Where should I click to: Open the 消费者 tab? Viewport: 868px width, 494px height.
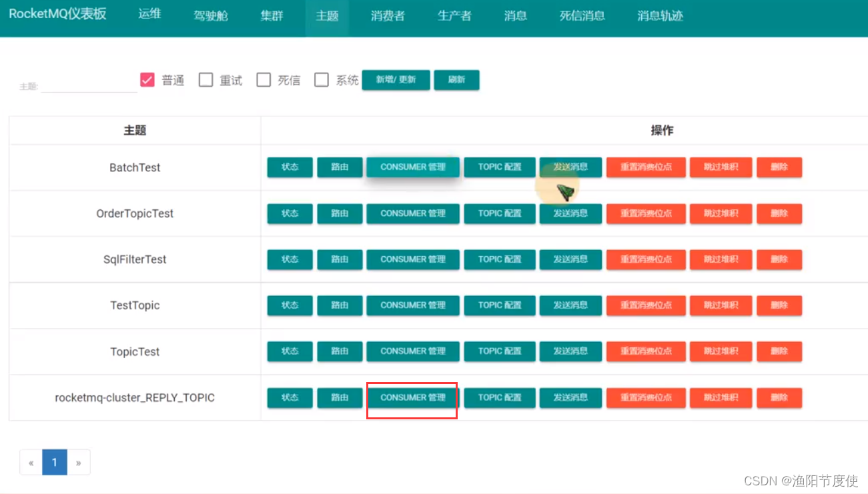[388, 15]
